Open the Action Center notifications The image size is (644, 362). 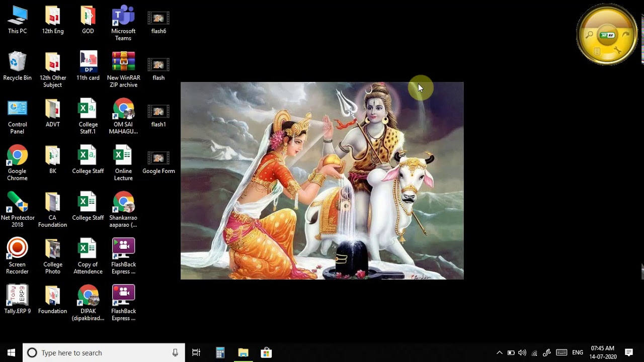[629, 353]
